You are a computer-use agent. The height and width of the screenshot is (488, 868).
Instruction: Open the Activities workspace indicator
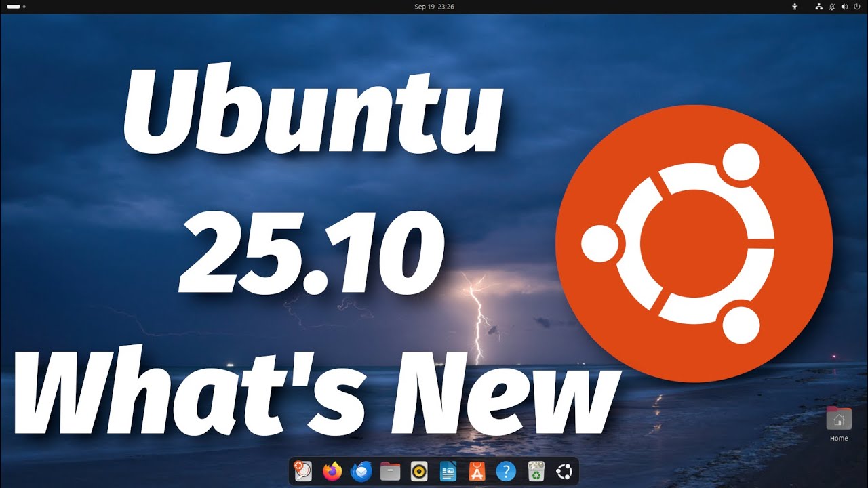point(16,6)
